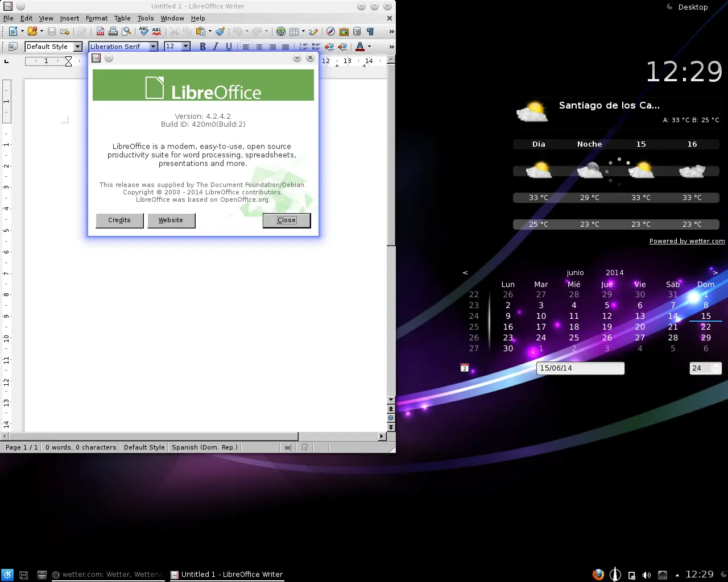Click the date field showing 15/06/14
This screenshot has height=582, width=728.
tap(580, 368)
